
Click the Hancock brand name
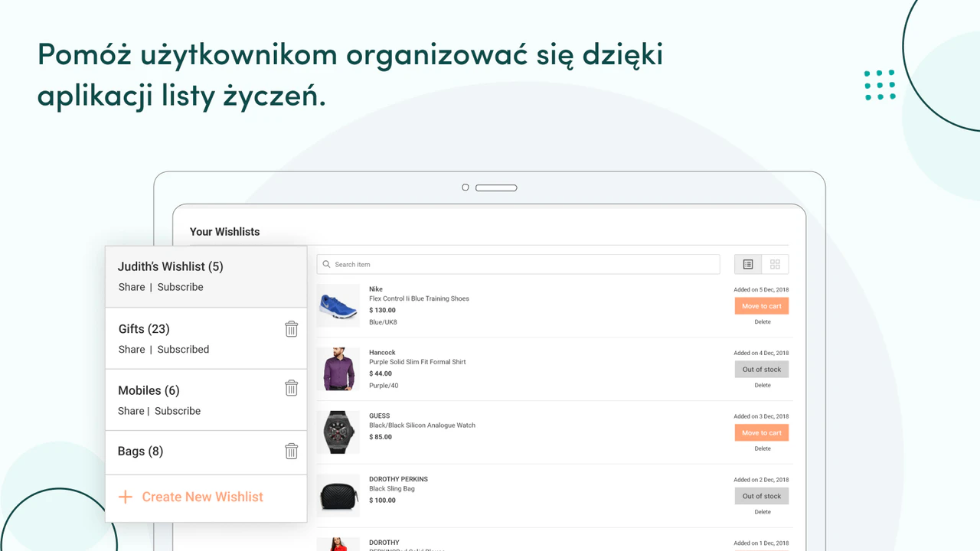[x=382, y=353]
